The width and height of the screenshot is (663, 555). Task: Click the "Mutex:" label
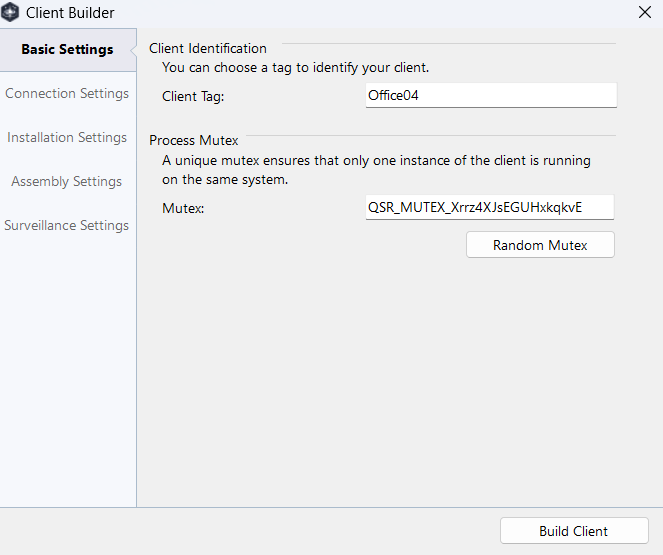coord(183,208)
